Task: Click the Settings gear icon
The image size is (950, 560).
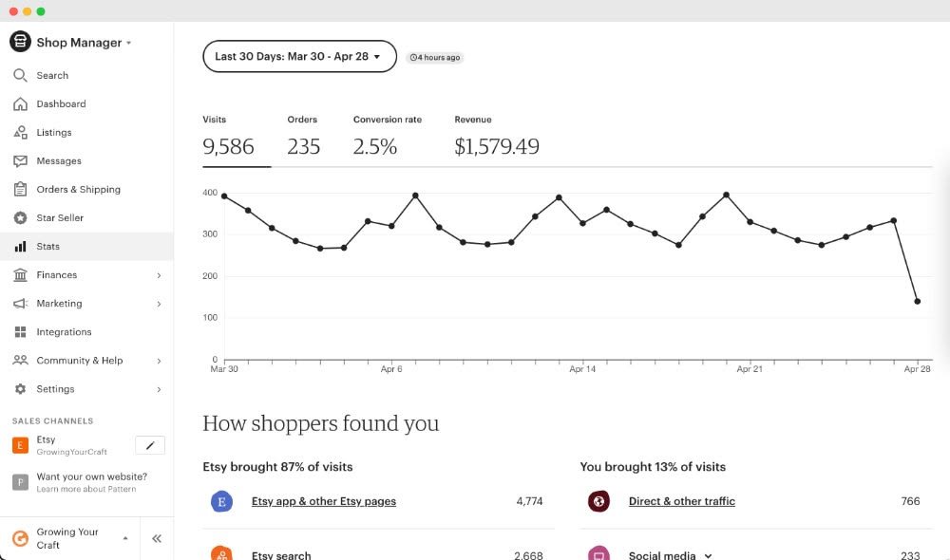Action: click(20, 388)
